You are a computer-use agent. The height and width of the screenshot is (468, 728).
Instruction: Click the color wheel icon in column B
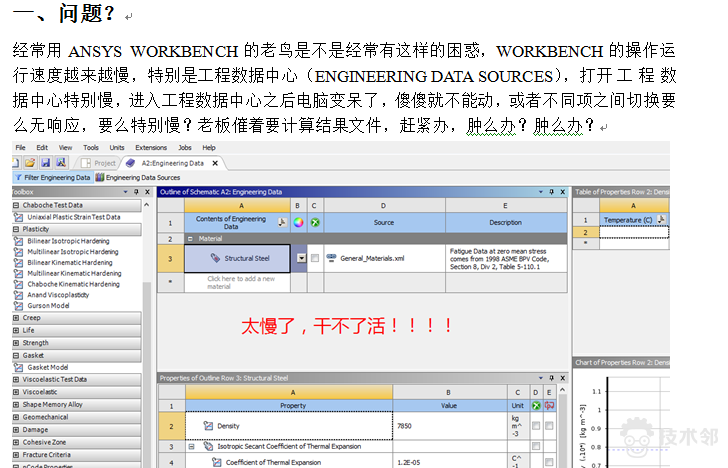coord(299,222)
